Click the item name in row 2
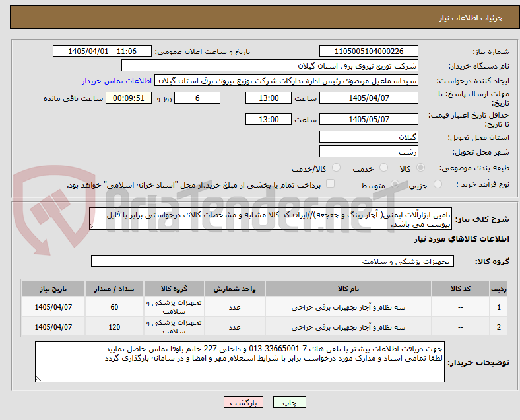Screen dimensions: 520x420 tap(348, 327)
